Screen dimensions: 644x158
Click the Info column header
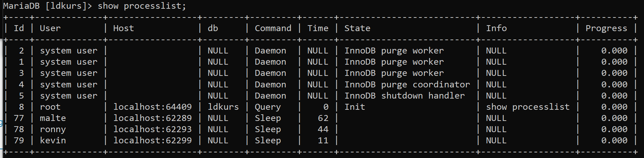[496, 28]
